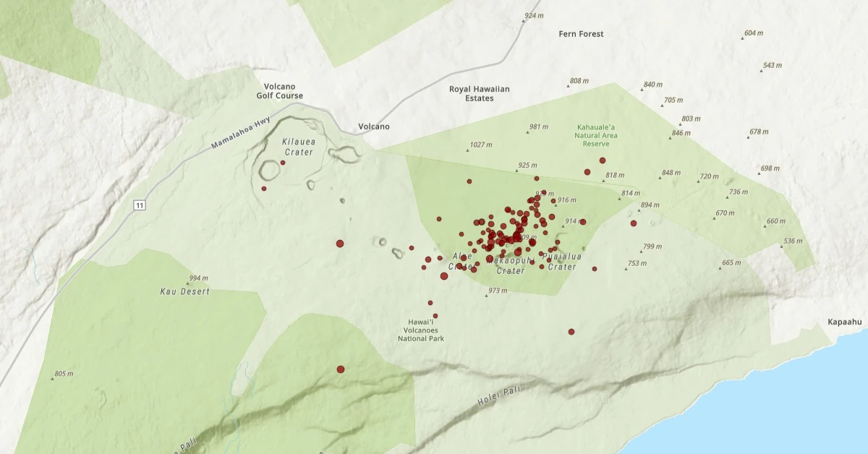Screen dimensions: 868x454
Task: Select the 981 m elevation label
Action: pyautogui.click(x=539, y=127)
